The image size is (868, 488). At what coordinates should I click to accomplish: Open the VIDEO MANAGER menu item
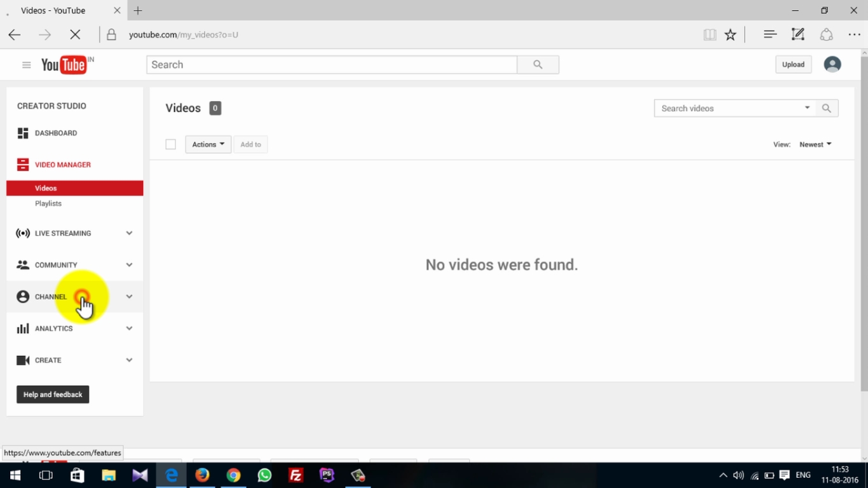(x=63, y=165)
